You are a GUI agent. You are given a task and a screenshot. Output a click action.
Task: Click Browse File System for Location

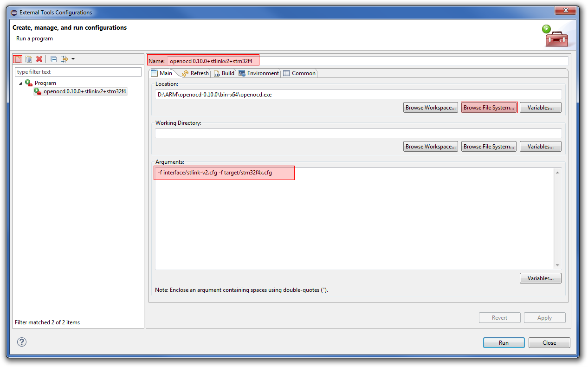pyautogui.click(x=489, y=108)
